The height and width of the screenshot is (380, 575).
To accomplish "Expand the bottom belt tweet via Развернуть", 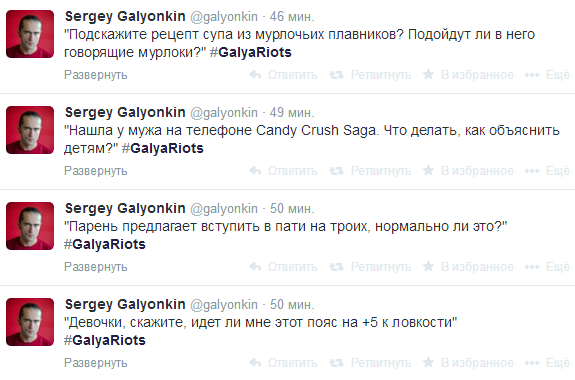I will (96, 363).
